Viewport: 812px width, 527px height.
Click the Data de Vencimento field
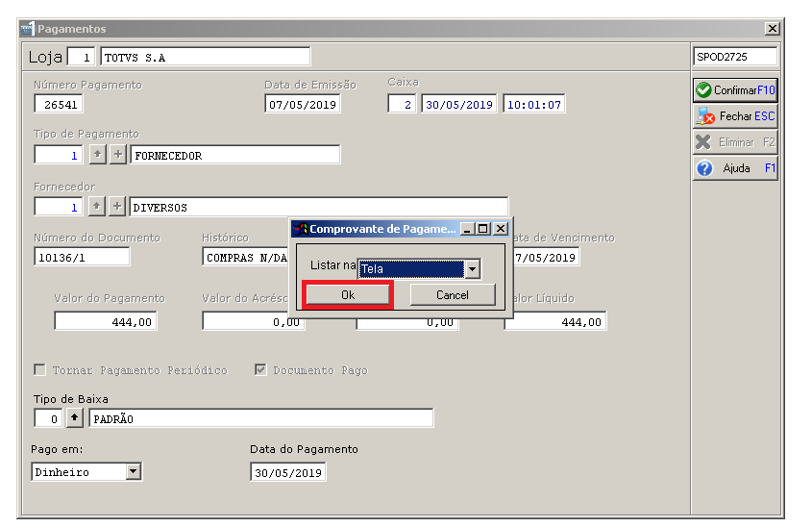547,257
